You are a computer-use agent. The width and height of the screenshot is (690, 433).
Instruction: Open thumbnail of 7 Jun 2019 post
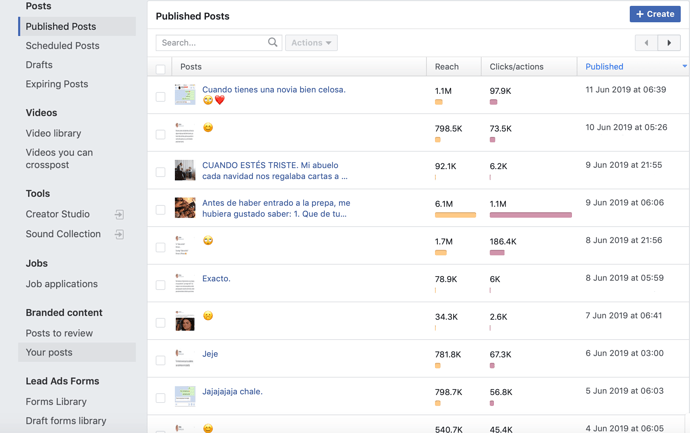tap(185, 321)
